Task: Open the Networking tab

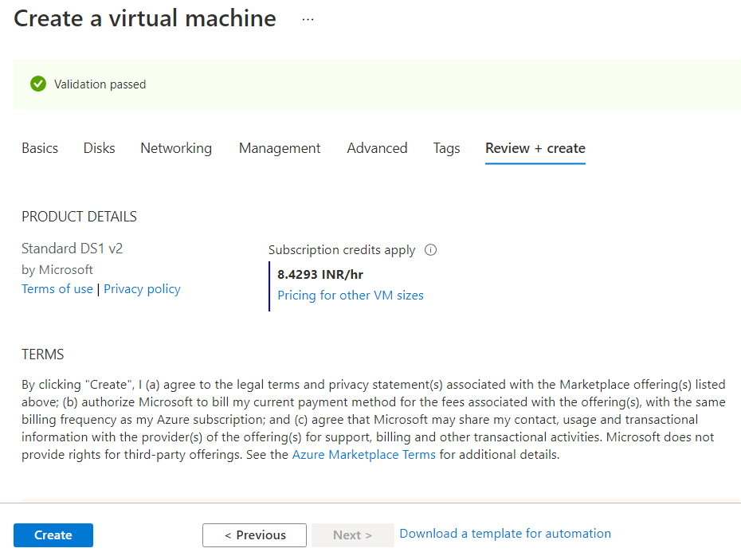Action: coord(176,148)
